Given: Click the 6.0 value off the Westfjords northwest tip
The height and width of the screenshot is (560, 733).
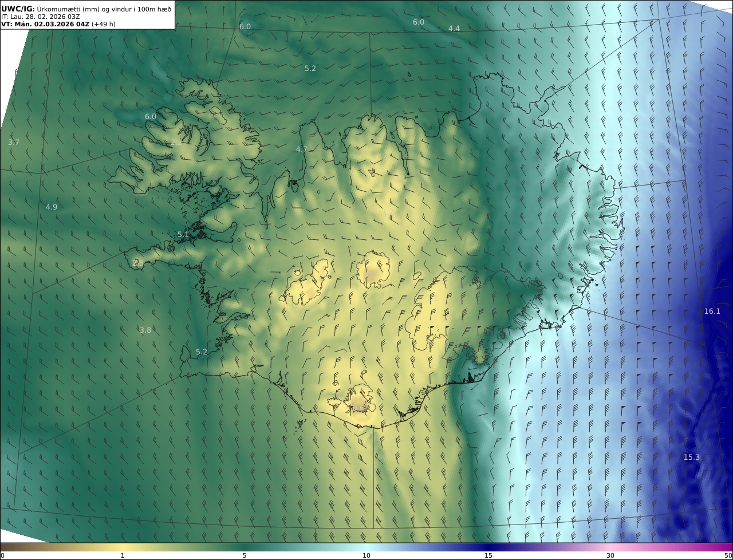Looking at the screenshot, I should tap(150, 116).
